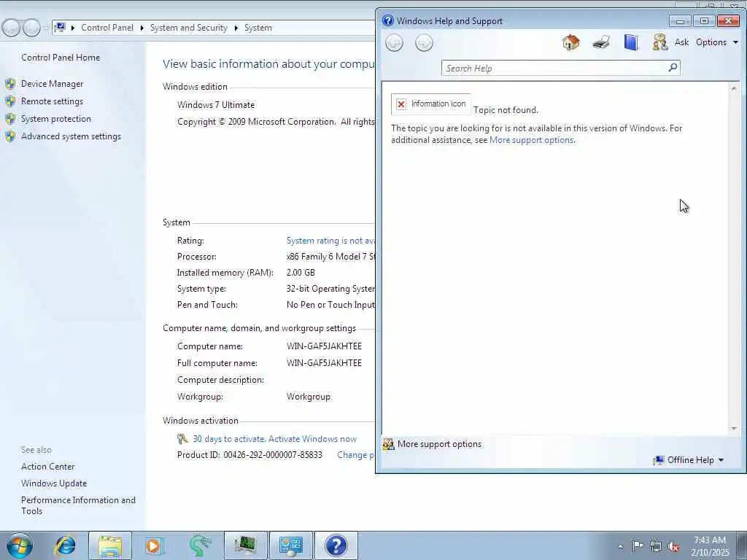This screenshot has height=560, width=747.
Task: Go forward in Help and Support
Action: tap(424, 43)
